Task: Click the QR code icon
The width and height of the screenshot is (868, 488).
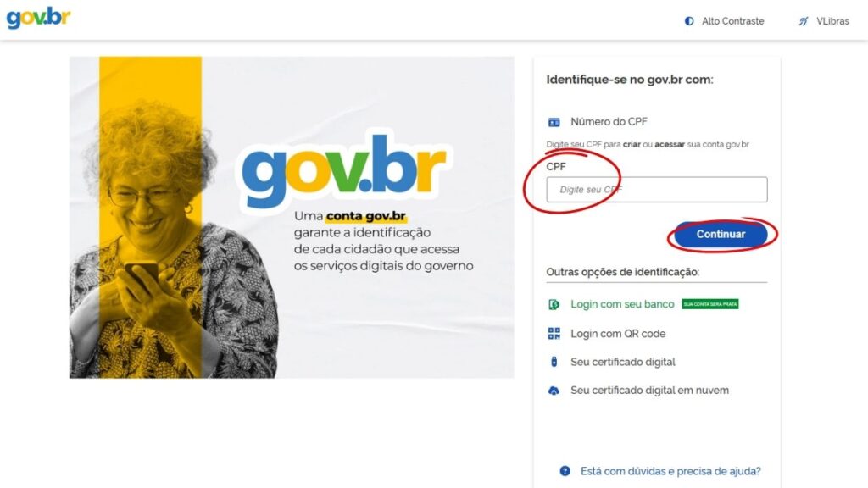Action: pyautogui.click(x=554, y=334)
